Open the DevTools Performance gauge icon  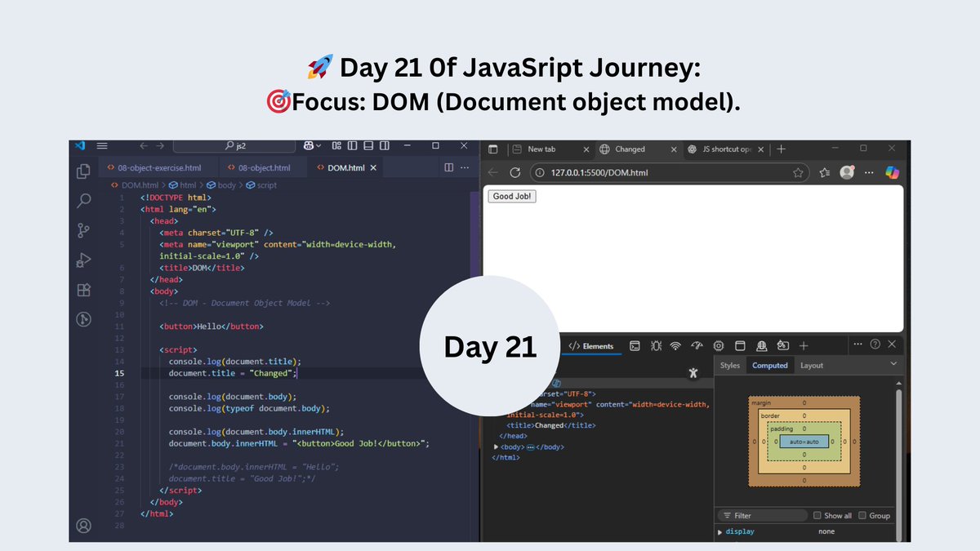697,346
